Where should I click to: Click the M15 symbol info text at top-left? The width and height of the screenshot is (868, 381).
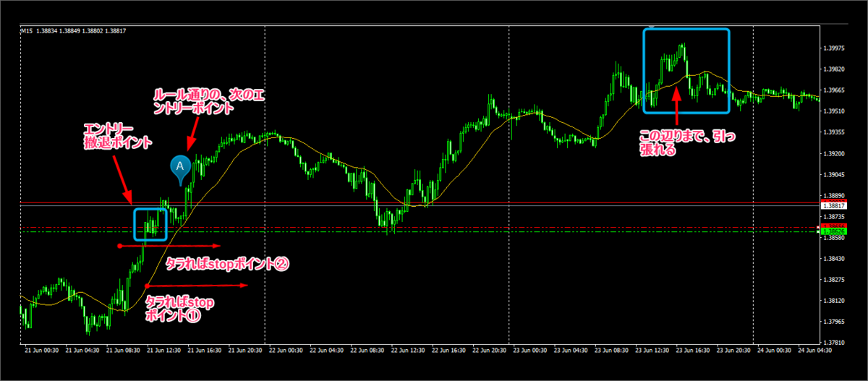[x=73, y=31]
